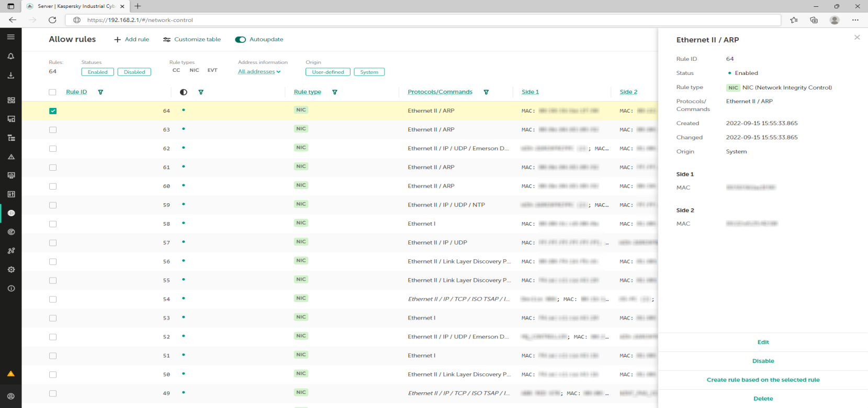The height and width of the screenshot is (408, 868).
Task: Click the download icon in sidebar
Action: point(11,75)
